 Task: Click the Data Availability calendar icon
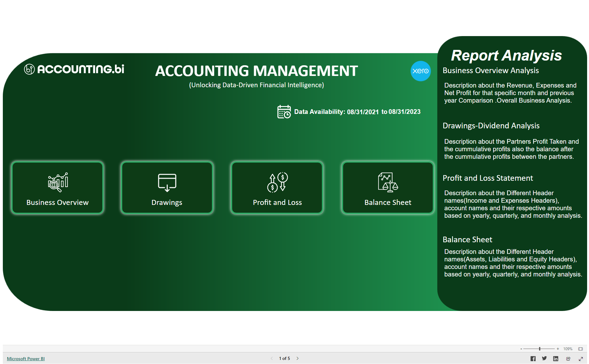point(284,112)
